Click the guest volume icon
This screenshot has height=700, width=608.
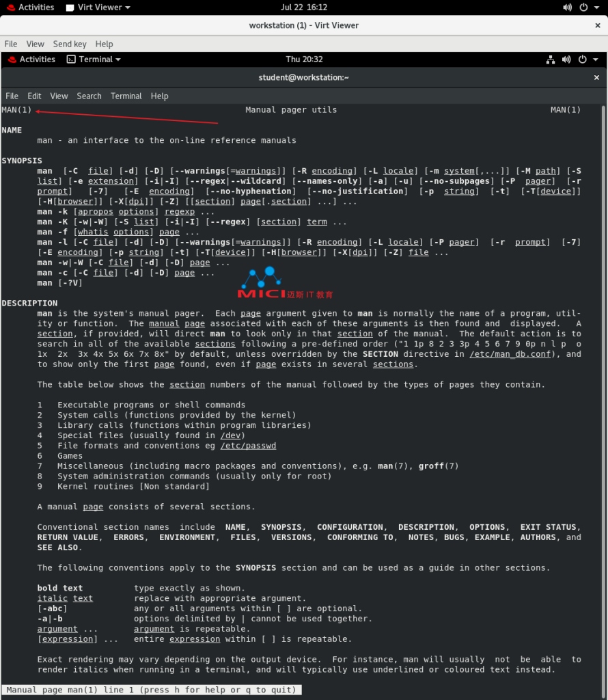(x=566, y=59)
